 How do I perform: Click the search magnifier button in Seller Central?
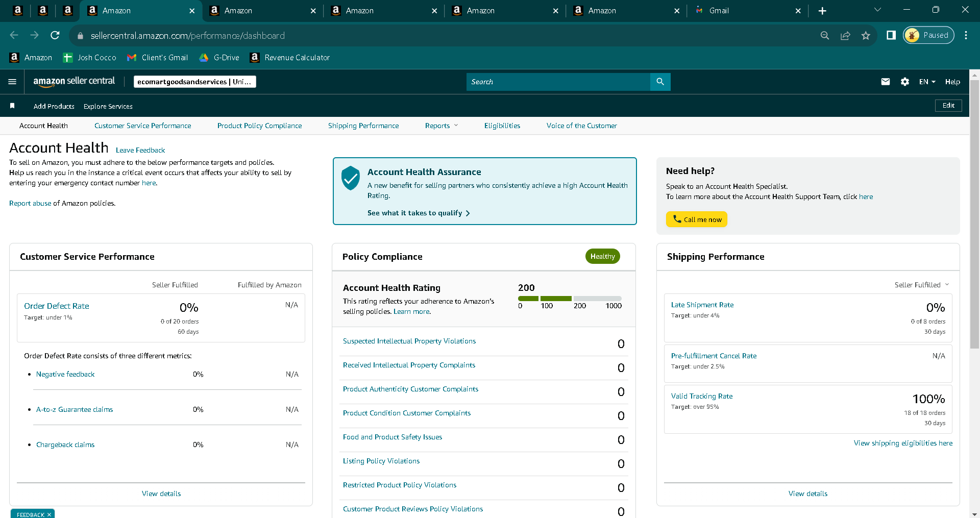660,82
